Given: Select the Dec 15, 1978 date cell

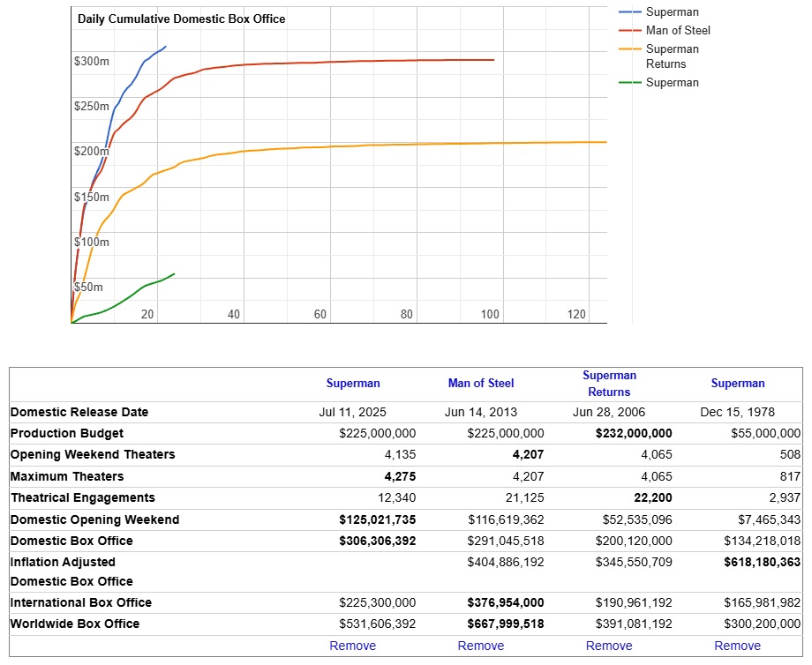Looking at the screenshot, I should click(x=738, y=413).
